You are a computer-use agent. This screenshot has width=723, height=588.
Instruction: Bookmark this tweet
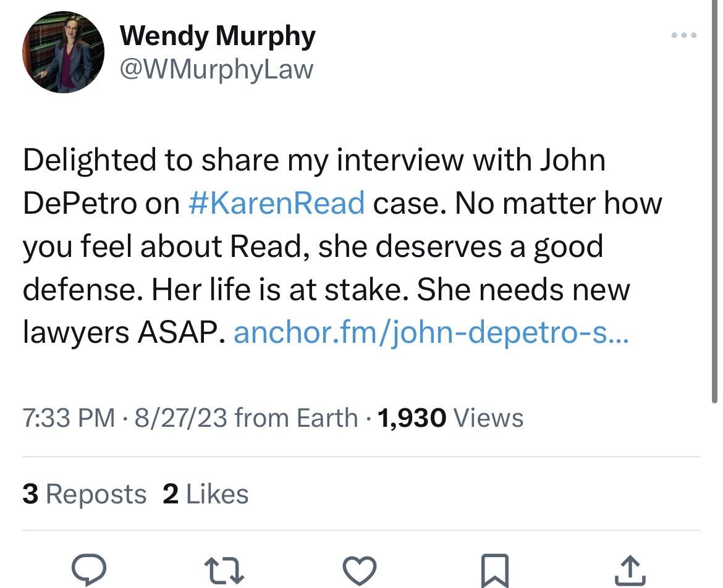(494, 569)
